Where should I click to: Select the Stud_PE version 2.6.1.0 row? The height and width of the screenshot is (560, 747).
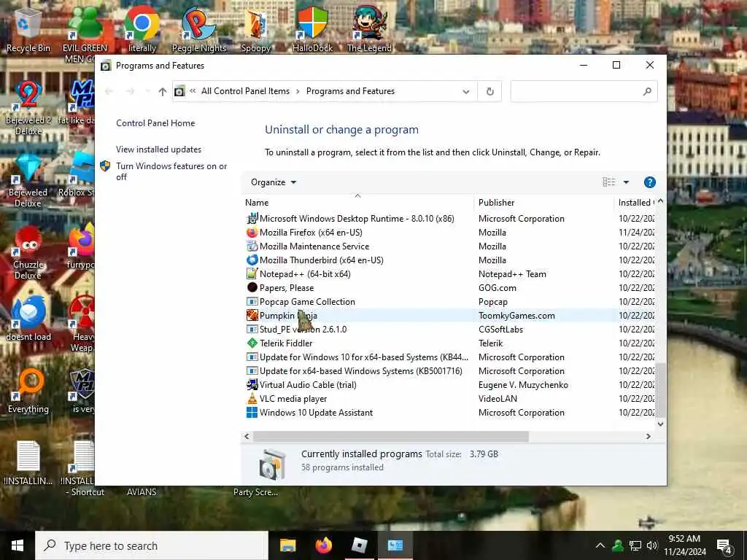click(449, 329)
